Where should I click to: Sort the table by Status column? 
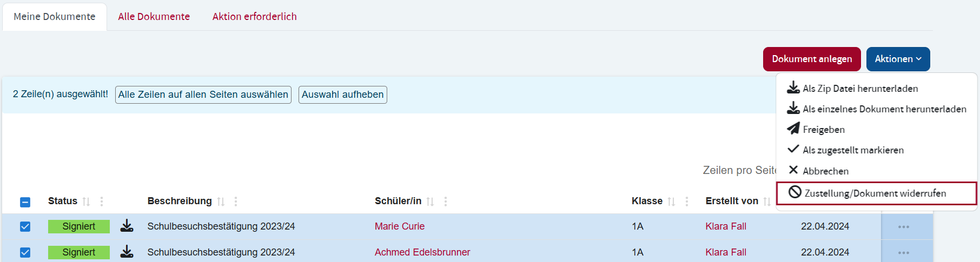pyautogui.click(x=86, y=201)
